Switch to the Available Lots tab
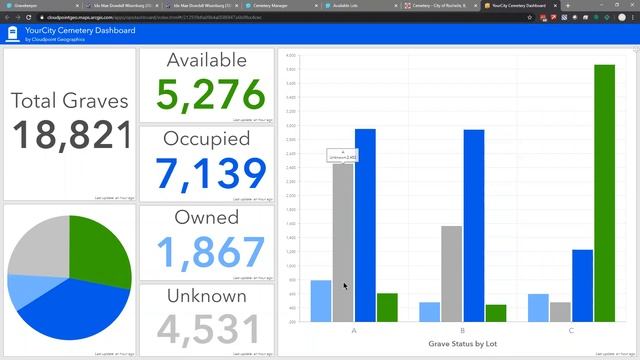This screenshot has width=640, height=360. (361, 6)
